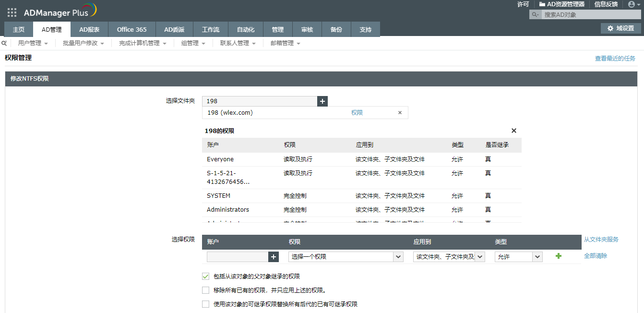644x313 pixels.
Task: Expand the 用户管理 menu
Action: click(33, 43)
